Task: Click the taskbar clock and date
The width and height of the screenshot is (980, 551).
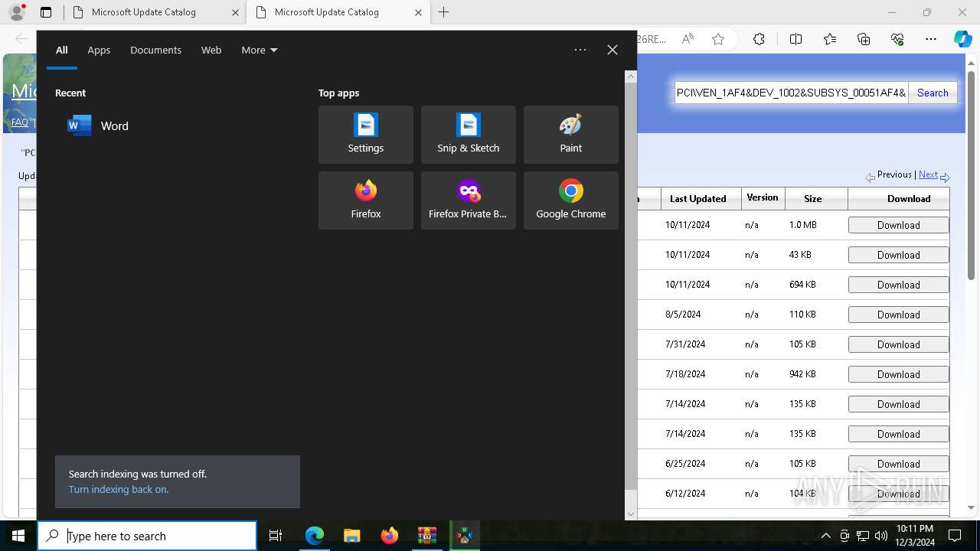Action: 915,536
